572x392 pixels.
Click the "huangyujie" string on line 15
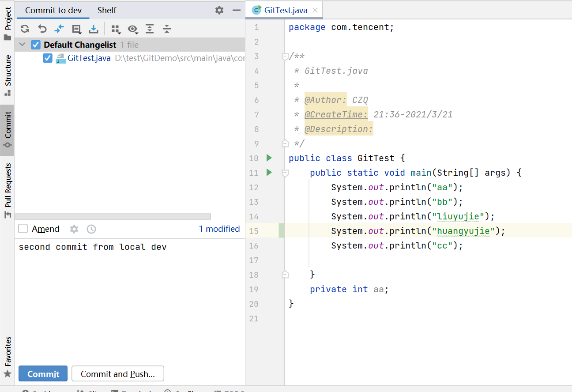point(464,231)
